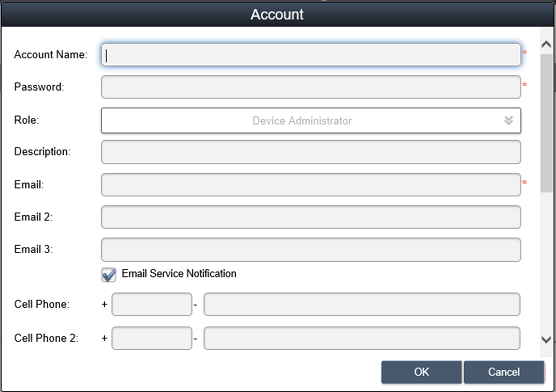Click the primary Email field

pos(311,185)
